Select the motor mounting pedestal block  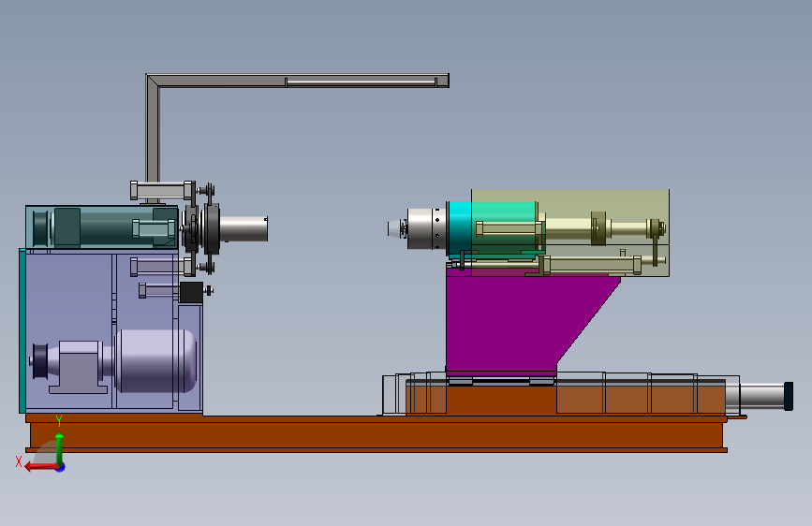click(78, 367)
